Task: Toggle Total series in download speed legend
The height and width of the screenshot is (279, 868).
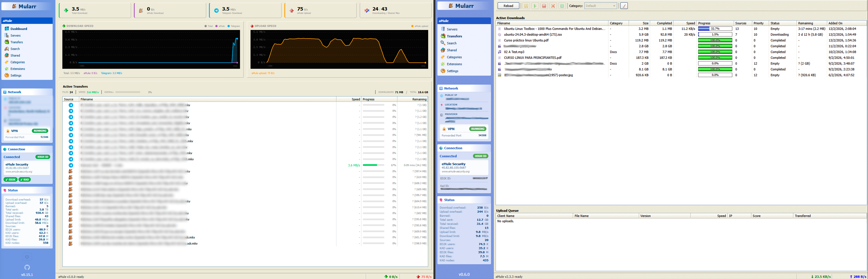Action: 209,26
